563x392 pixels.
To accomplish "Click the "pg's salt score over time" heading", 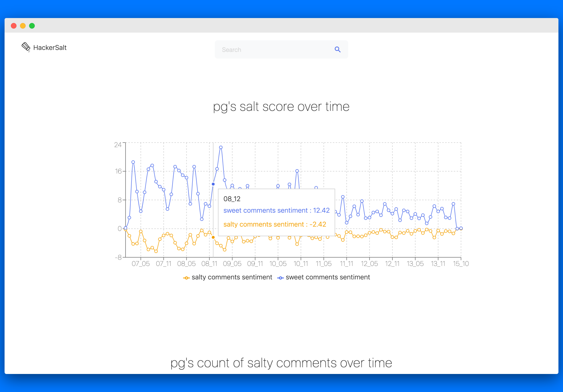I will (281, 107).
